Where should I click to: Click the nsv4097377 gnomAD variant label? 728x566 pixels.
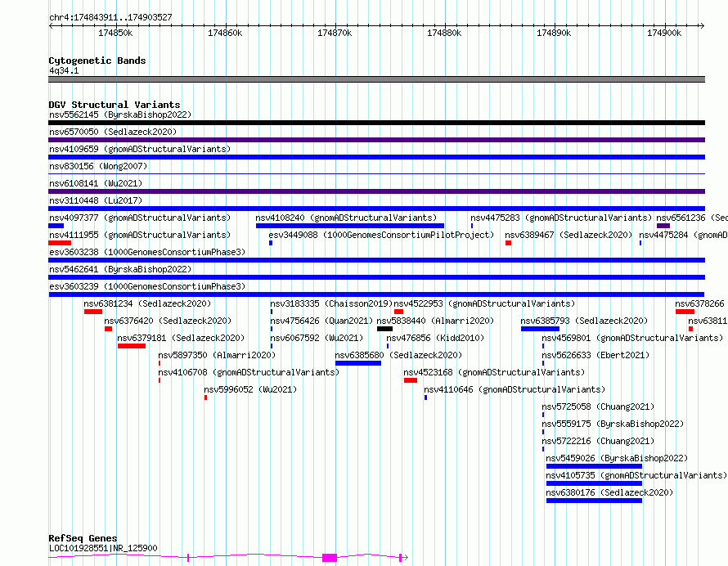click(x=140, y=218)
